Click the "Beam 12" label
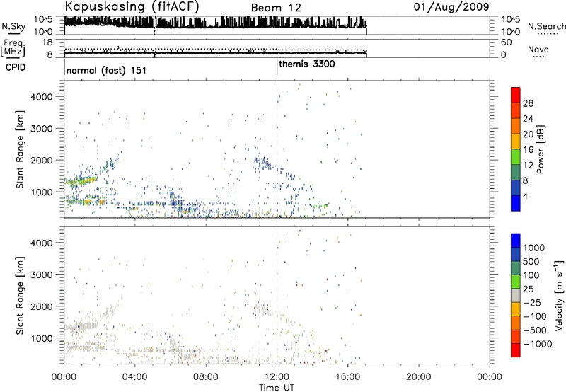 [276, 8]
